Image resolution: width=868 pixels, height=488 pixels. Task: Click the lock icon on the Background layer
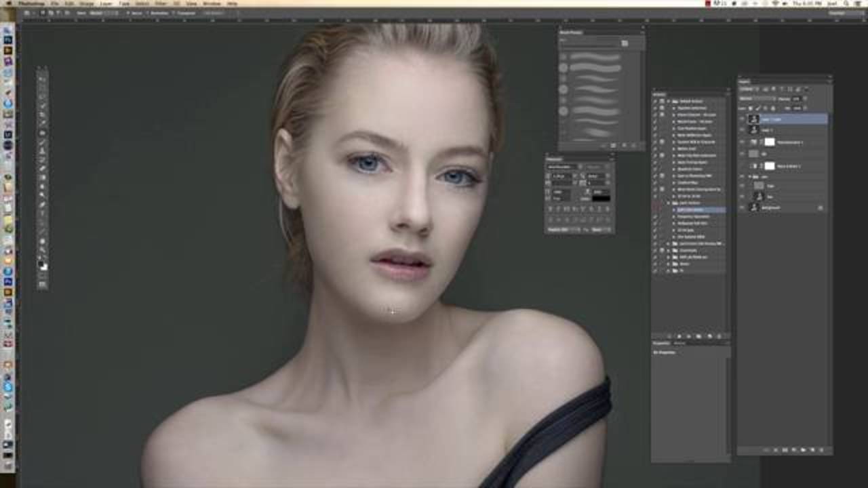coord(820,207)
